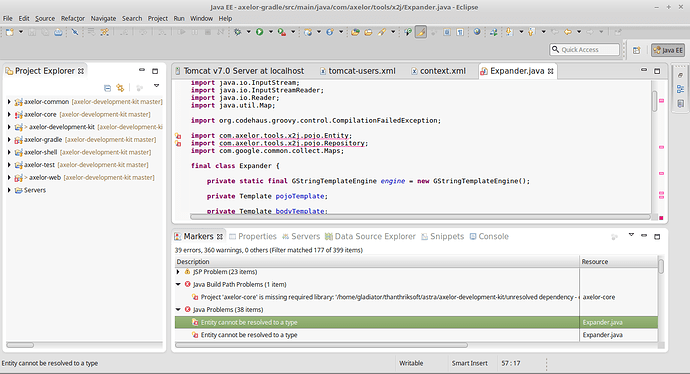Click the Back to last edit yellow arrow
Image resolution: width=690 pixels, height=374 pixels.
pos(568,32)
